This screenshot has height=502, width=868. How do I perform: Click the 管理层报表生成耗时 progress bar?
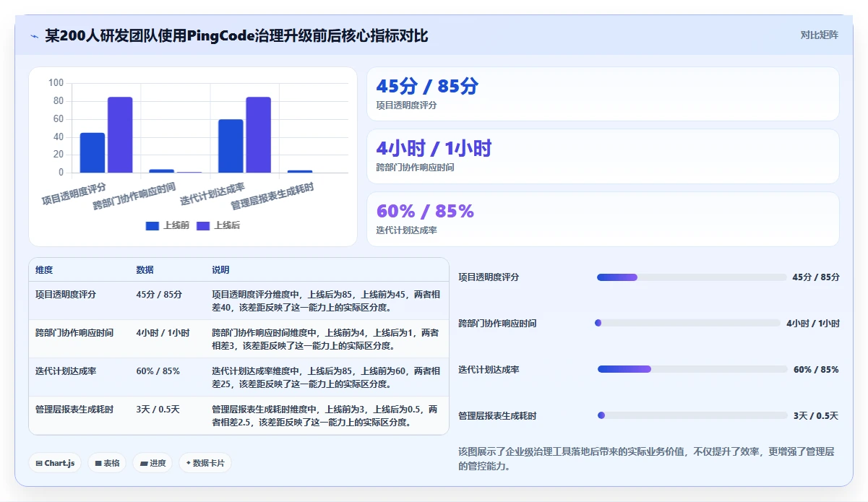(692, 415)
